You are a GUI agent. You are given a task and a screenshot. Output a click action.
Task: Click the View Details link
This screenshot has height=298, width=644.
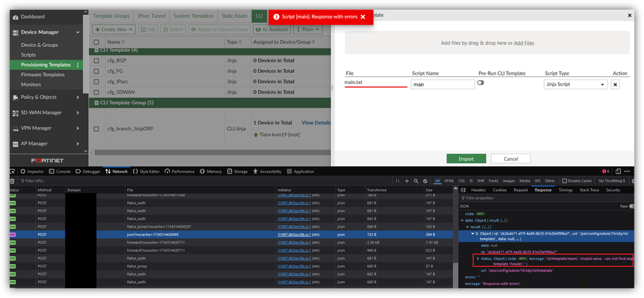pyautogui.click(x=316, y=123)
